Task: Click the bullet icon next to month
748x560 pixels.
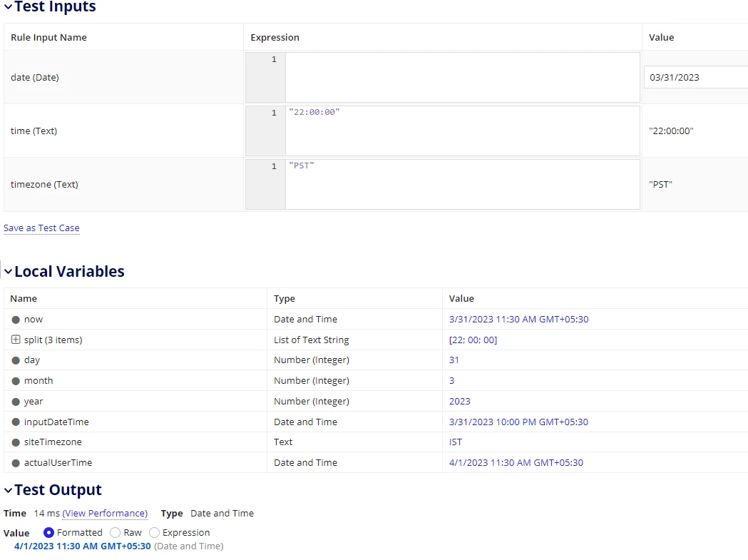Action: point(16,381)
